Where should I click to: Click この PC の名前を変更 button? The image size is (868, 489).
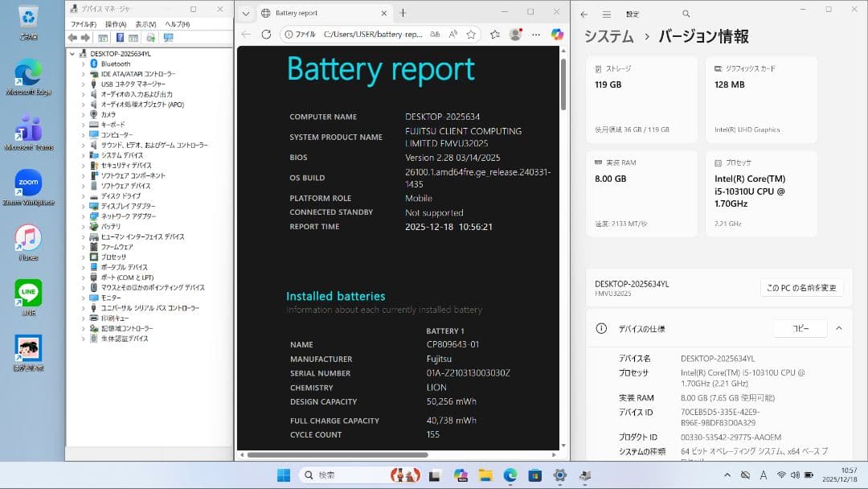tap(801, 288)
